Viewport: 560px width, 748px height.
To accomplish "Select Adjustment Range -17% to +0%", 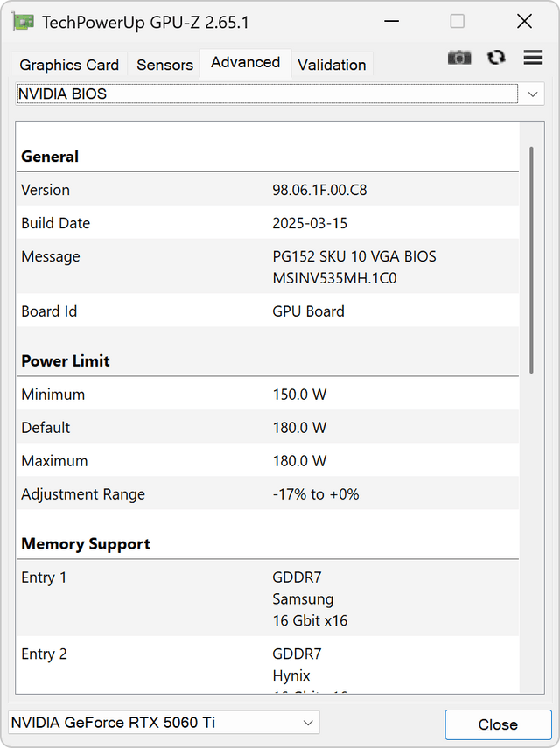I will point(316,494).
